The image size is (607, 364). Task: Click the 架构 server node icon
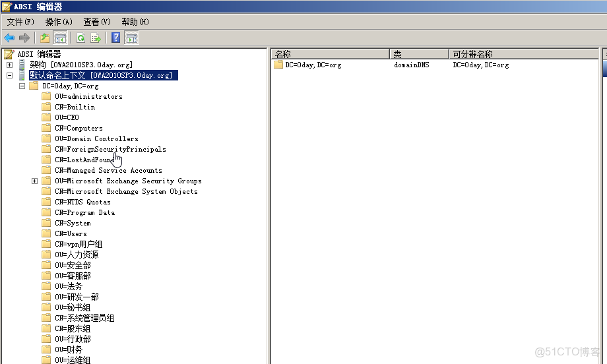click(22, 65)
